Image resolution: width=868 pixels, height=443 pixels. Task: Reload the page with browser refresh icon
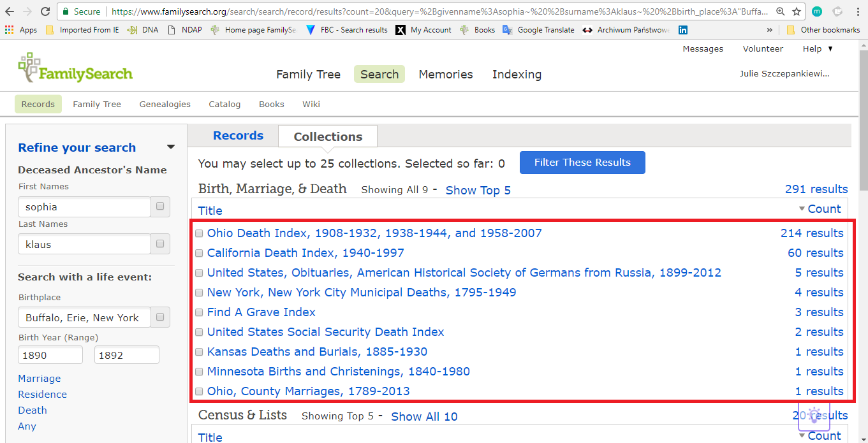click(45, 11)
